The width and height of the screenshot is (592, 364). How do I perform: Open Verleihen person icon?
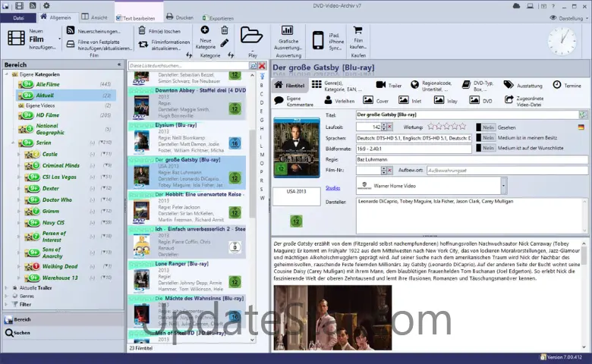(328, 100)
